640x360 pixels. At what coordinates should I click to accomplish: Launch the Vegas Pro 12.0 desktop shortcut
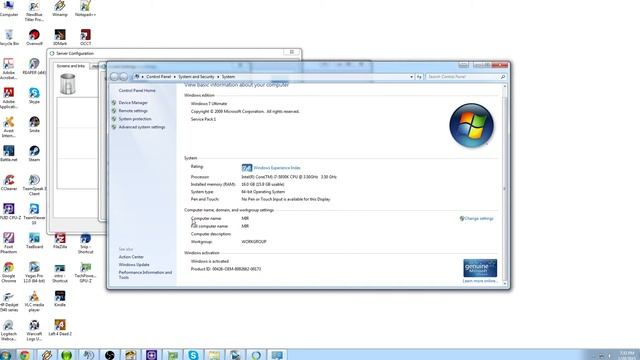click(34, 272)
